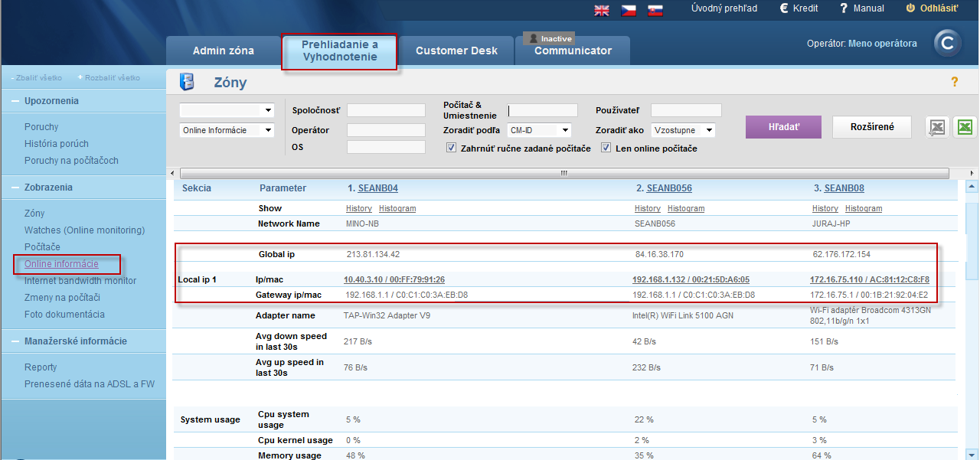The width and height of the screenshot is (980, 460).
Task: Open Foto dokumentácia sidebar link
Action: [x=64, y=315]
